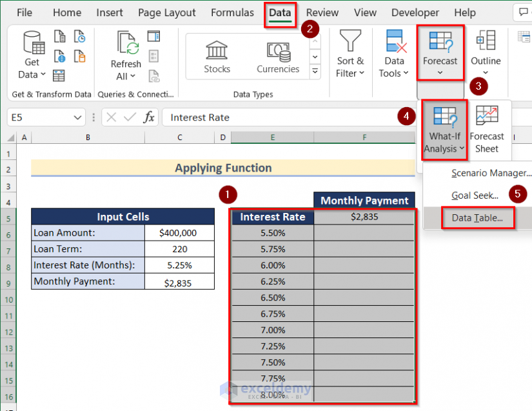
Task: Click the Name Box showing E5
Action: pyautogui.click(x=39, y=117)
